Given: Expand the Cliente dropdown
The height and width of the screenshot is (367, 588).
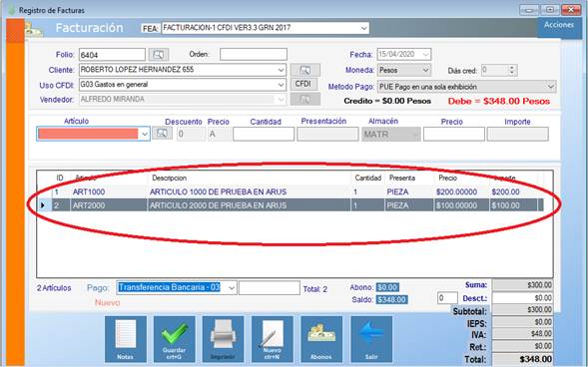Looking at the screenshot, I should tap(281, 70).
